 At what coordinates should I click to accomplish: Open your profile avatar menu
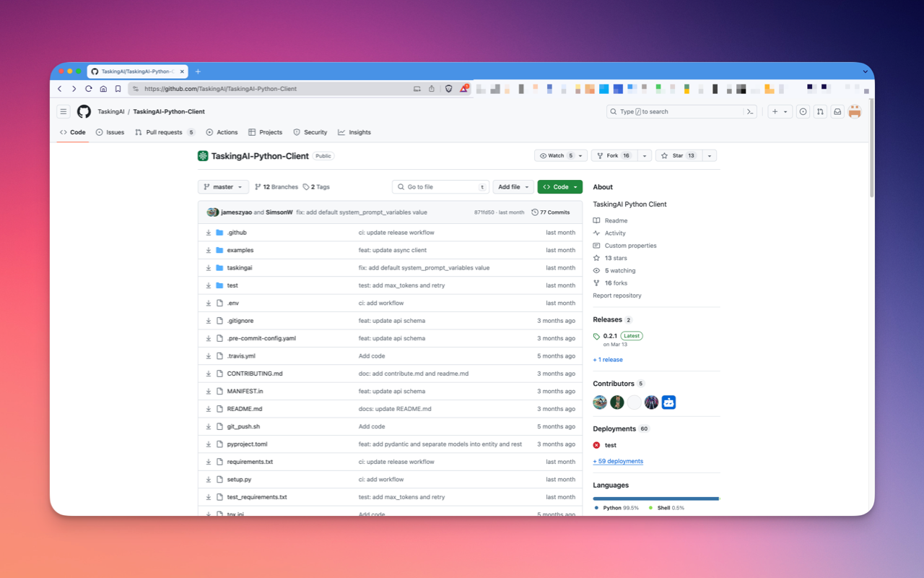pos(855,111)
